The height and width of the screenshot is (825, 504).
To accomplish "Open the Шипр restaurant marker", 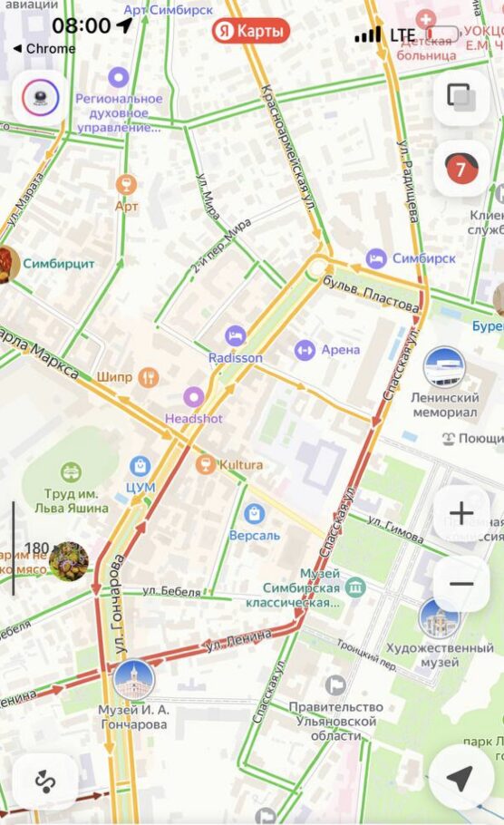I will click(149, 377).
